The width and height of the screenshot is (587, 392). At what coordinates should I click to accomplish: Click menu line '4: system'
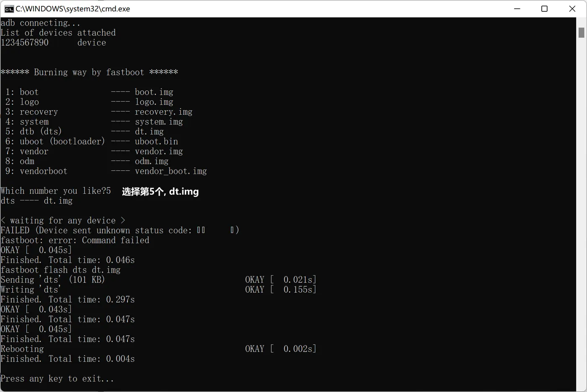pyautogui.click(x=27, y=122)
